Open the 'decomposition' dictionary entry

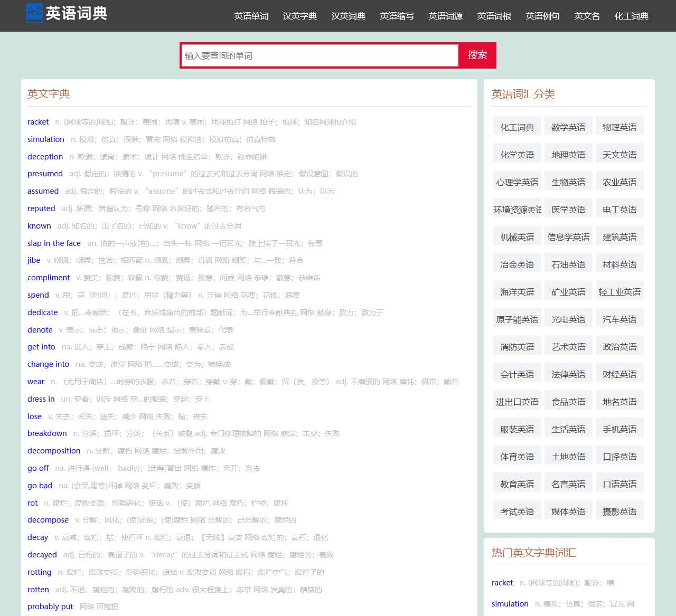click(54, 451)
